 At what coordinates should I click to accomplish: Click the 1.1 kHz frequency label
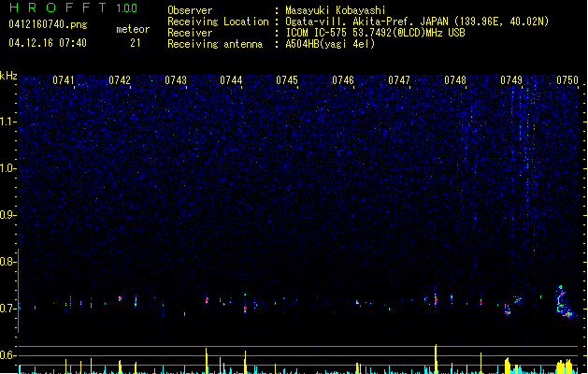pos(8,122)
